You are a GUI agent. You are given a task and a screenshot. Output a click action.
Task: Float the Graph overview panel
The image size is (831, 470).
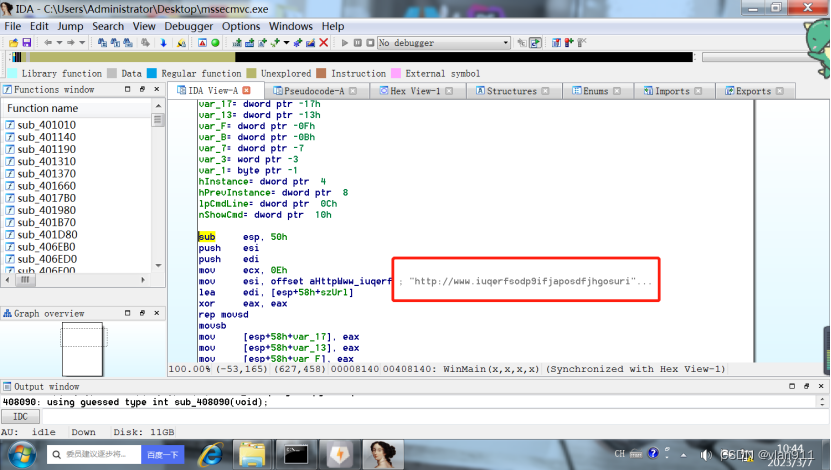point(142,313)
